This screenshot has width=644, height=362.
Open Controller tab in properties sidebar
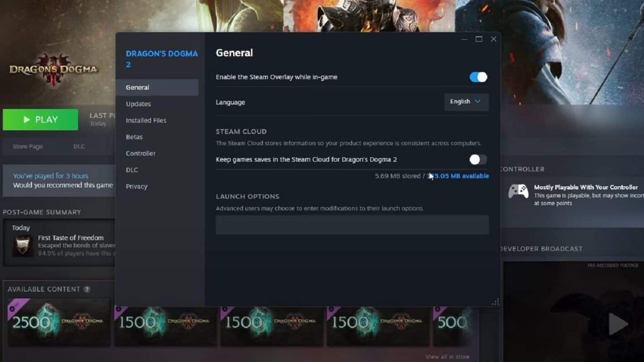[x=157, y=153]
